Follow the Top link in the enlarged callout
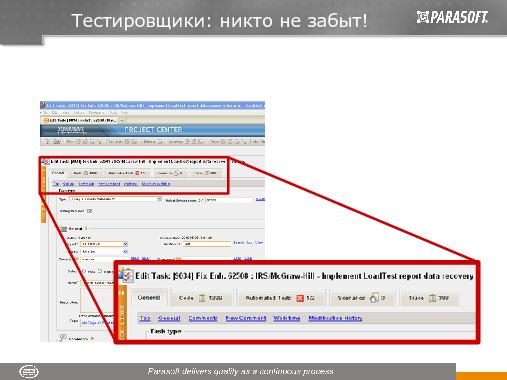The height and width of the screenshot is (380, 507). coord(145,318)
